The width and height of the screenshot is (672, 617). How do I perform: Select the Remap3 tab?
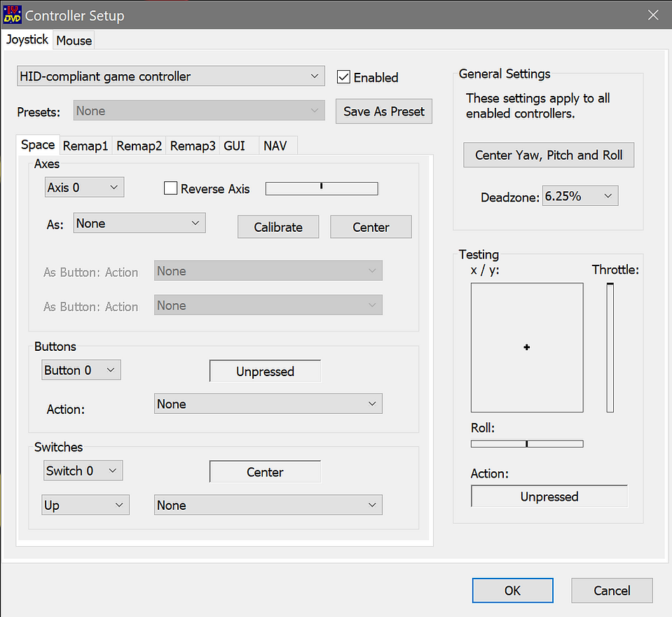[x=193, y=146]
